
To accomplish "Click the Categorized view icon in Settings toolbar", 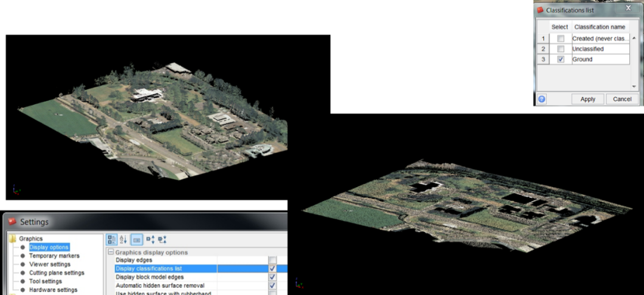I will (112, 240).
